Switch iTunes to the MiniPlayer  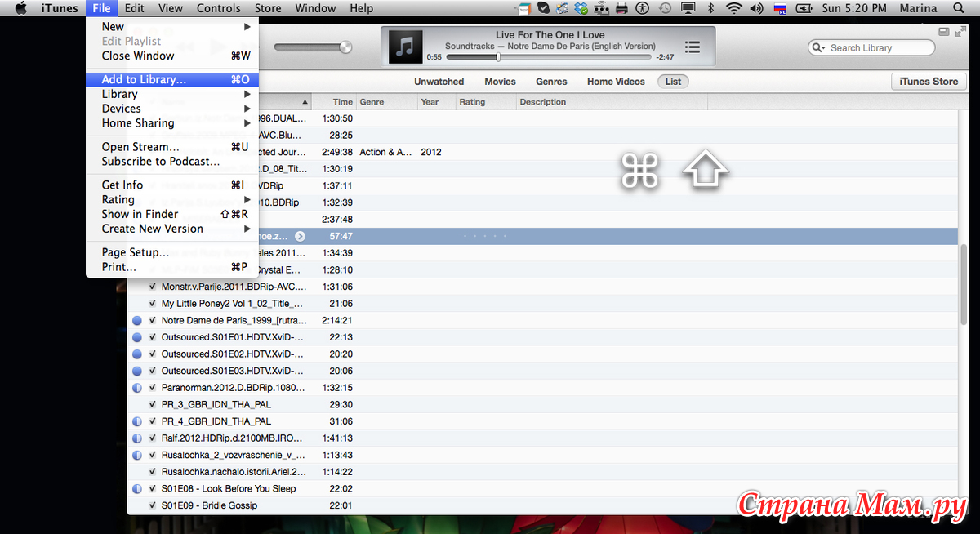944,32
